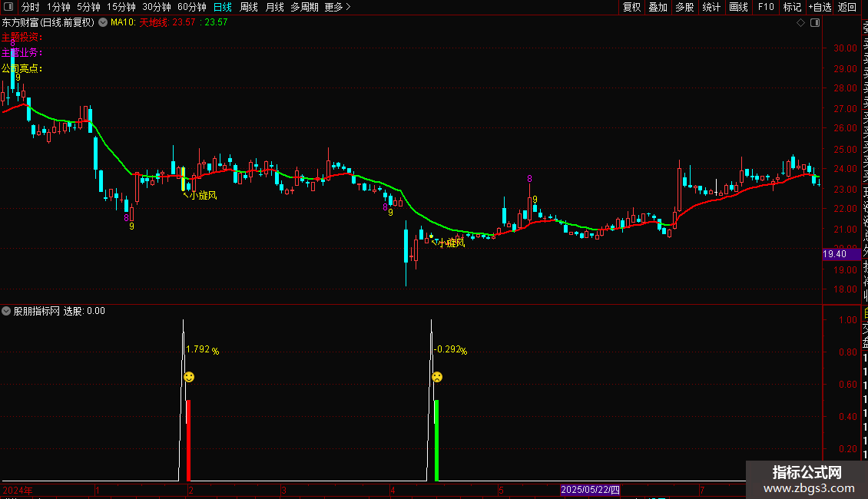Switch to 分时 intraday view
This screenshot has width=868, height=499.
[31, 7]
